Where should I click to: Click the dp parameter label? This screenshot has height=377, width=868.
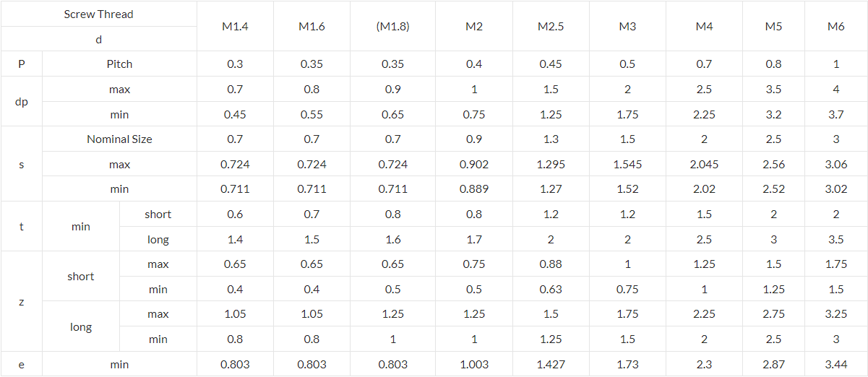click(22, 102)
